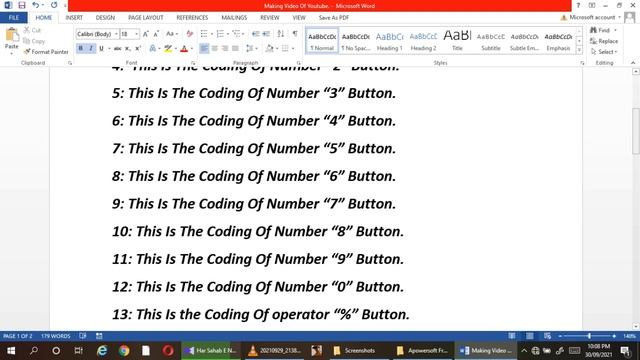The width and height of the screenshot is (640, 360).
Task: Switch to INSERT ribbon tab
Action: [x=74, y=18]
